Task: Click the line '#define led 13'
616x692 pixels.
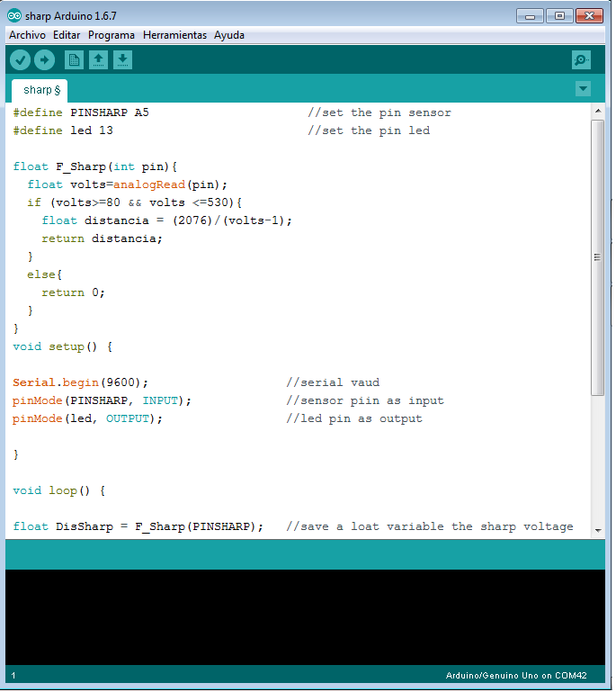Action: pos(63,130)
